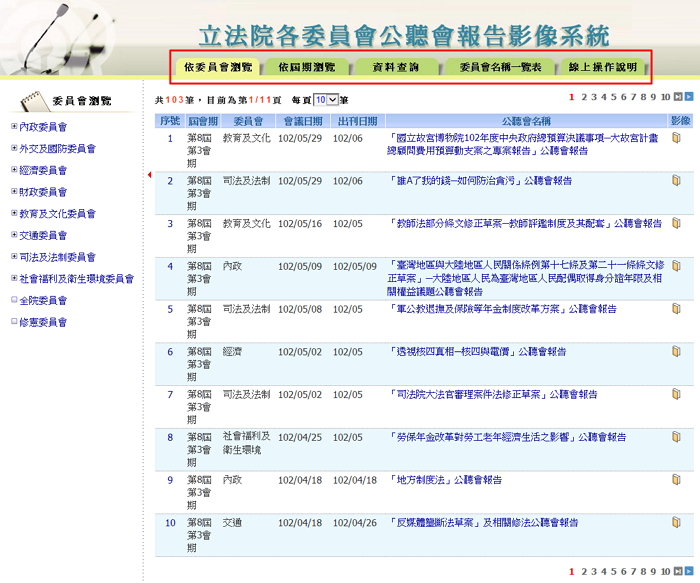Go to page 3 in bottom pagination
Viewport: 700px width, 583px height.
point(592,571)
